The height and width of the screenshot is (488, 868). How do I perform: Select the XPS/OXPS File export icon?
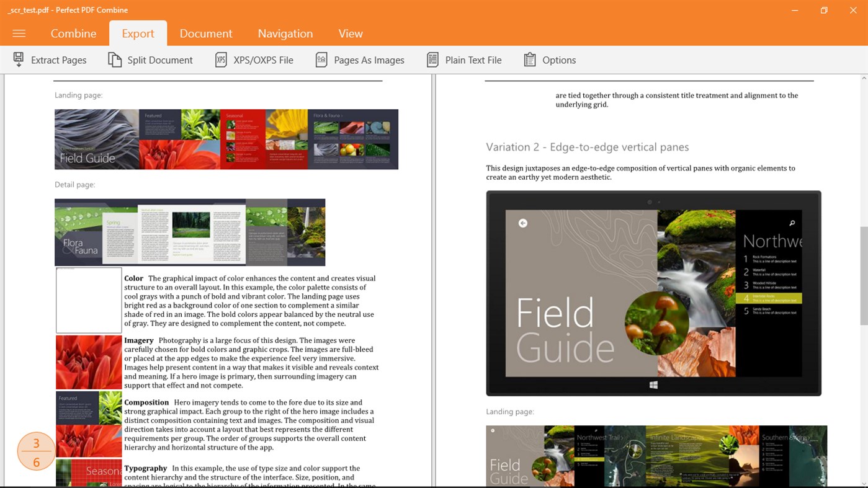[x=221, y=60]
